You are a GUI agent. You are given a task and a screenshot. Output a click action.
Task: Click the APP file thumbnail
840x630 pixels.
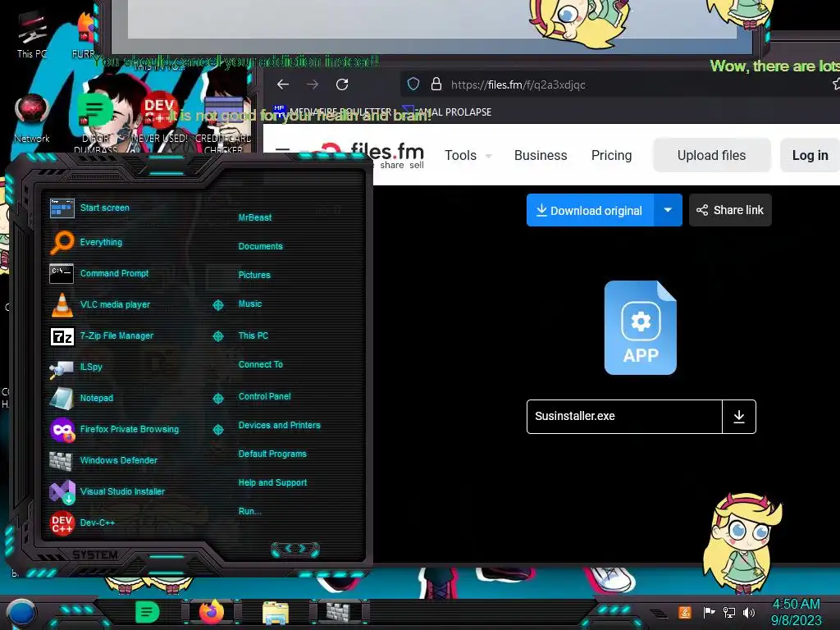(640, 328)
